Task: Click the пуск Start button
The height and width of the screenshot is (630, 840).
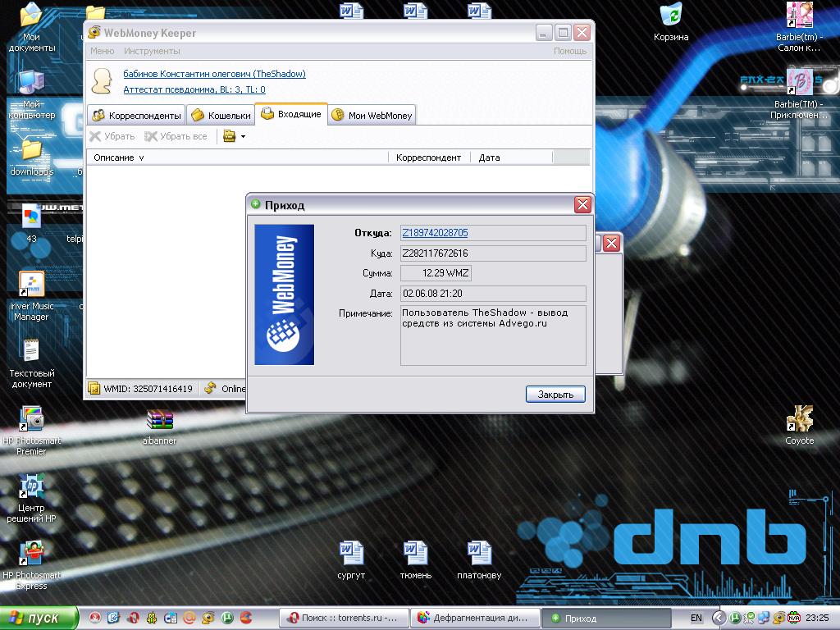Action: [x=39, y=619]
